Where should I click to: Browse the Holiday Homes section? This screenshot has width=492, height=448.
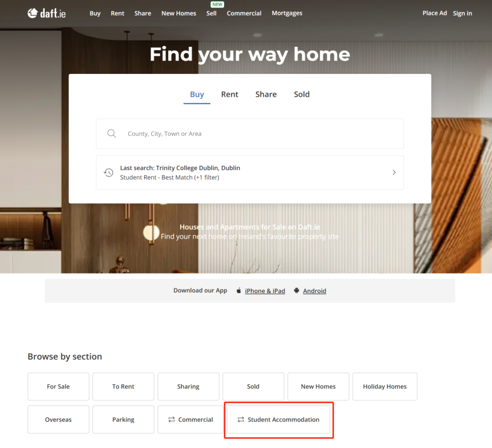point(384,386)
